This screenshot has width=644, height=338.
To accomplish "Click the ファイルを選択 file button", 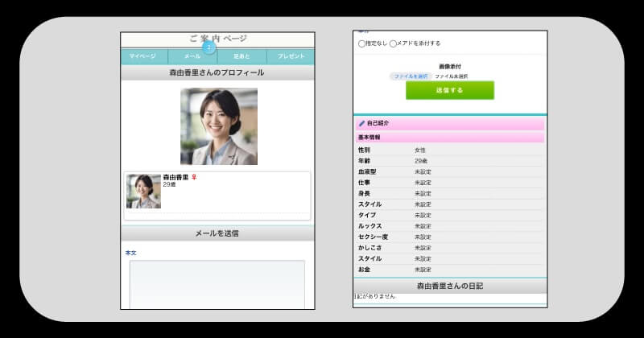I will pyautogui.click(x=411, y=76).
